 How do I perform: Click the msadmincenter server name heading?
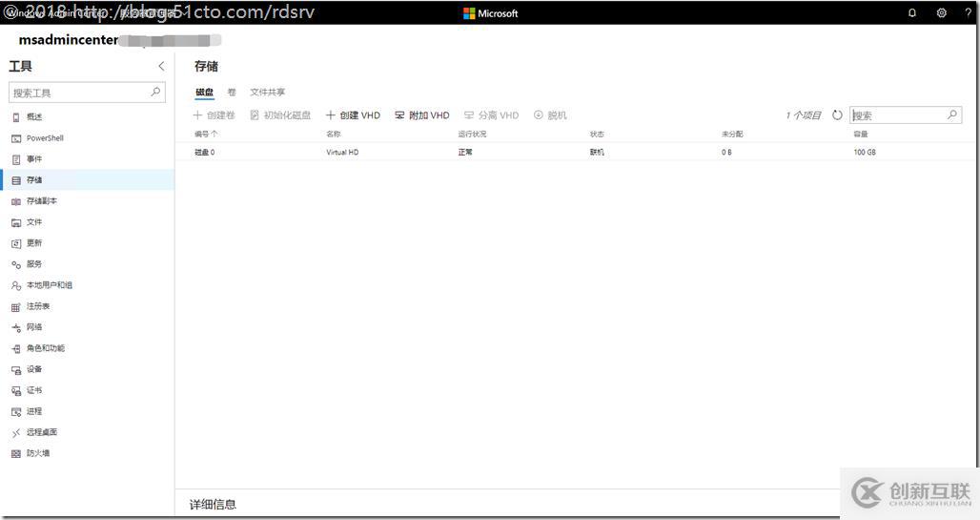coord(68,40)
